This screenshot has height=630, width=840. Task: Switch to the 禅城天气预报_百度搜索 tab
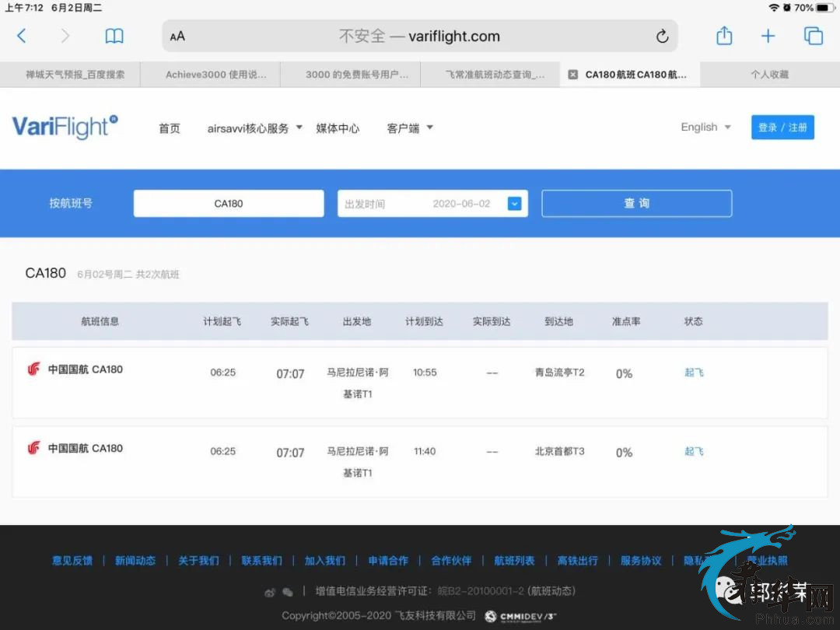[70, 75]
